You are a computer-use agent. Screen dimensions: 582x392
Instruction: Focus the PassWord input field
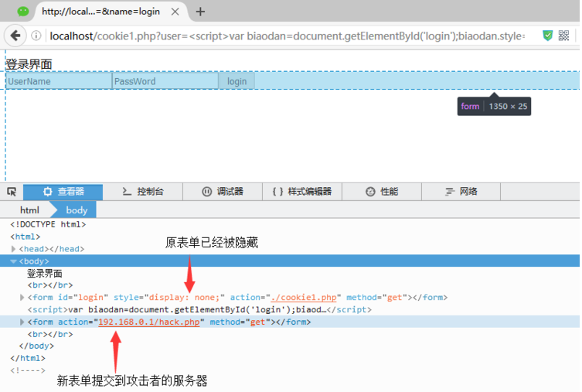coord(165,81)
